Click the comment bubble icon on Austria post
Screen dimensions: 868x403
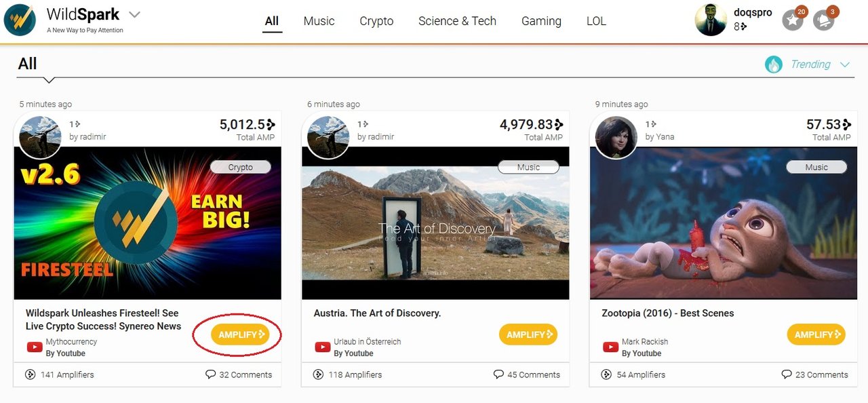click(x=498, y=375)
